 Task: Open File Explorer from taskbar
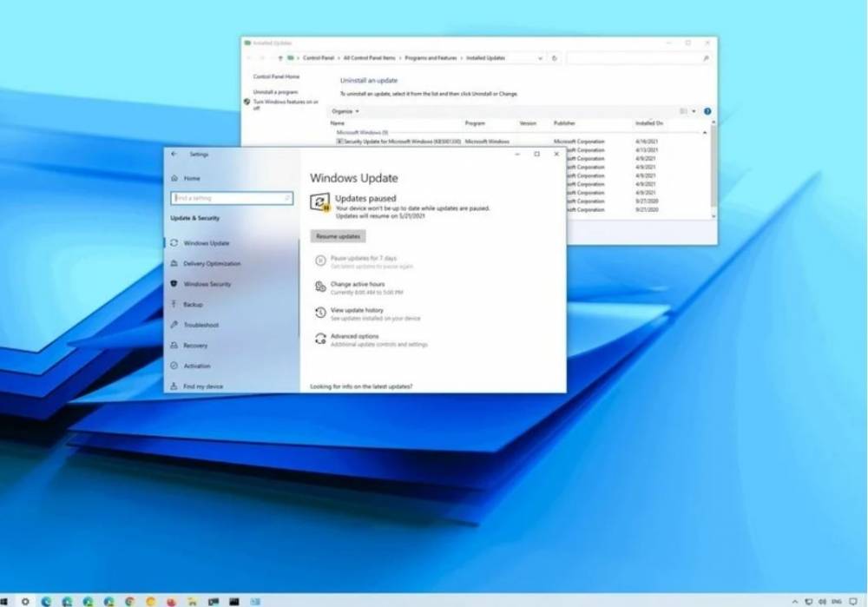192,602
